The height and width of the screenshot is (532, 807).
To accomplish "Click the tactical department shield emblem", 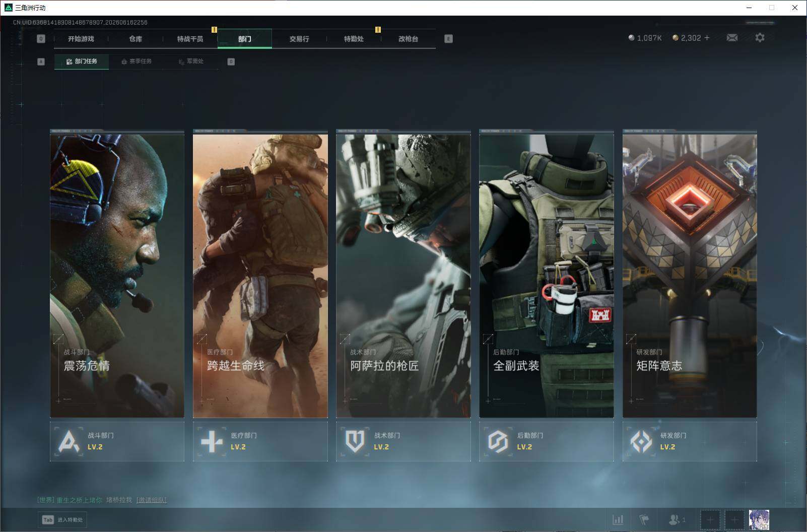I will [355, 442].
